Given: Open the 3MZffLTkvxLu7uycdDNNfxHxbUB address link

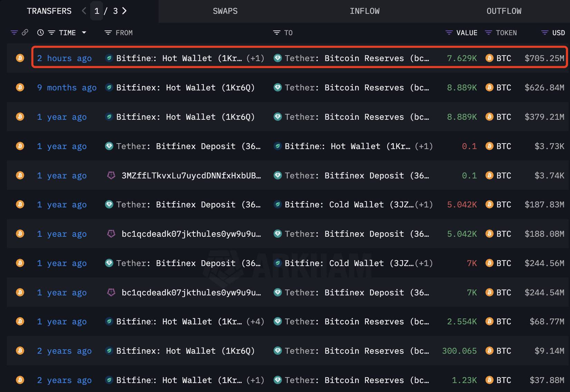Looking at the screenshot, I should (191, 176).
